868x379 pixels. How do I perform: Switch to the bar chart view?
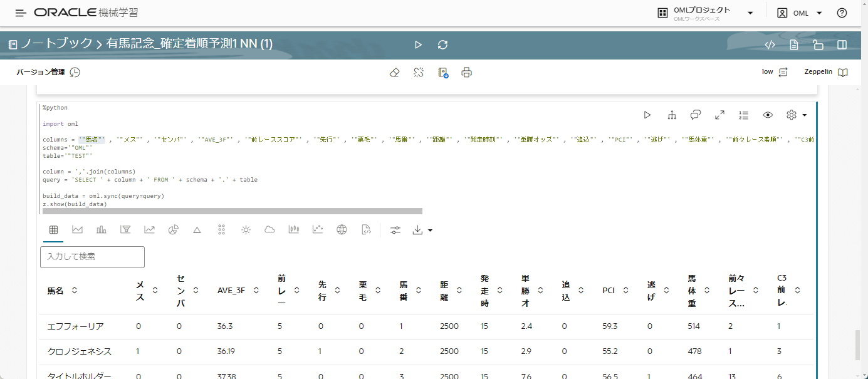pos(102,230)
